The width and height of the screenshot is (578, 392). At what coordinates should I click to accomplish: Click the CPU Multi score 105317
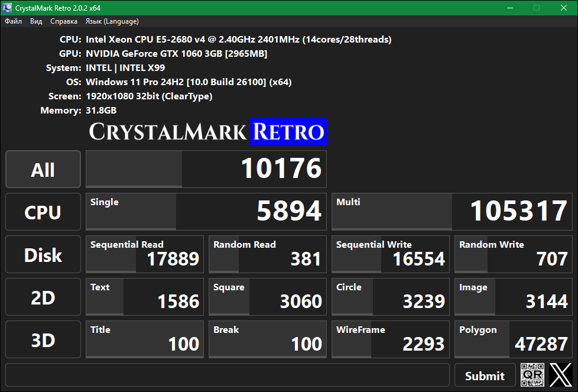(452, 212)
